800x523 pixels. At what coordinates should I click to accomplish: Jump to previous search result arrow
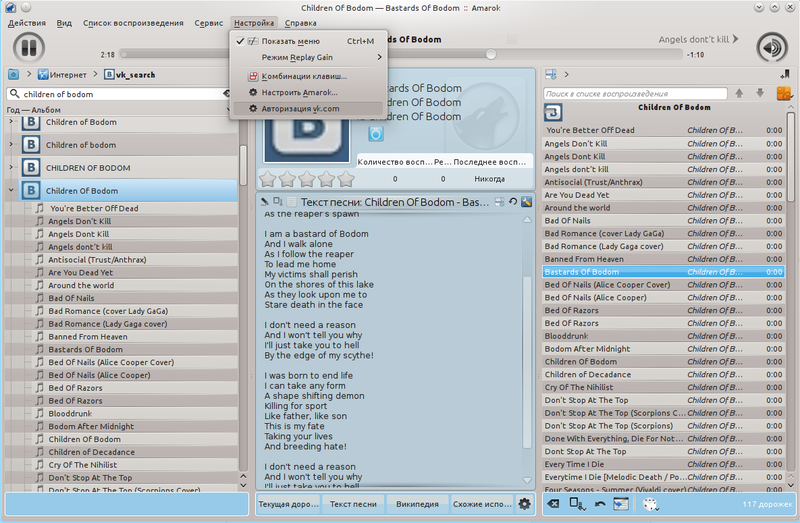739,93
